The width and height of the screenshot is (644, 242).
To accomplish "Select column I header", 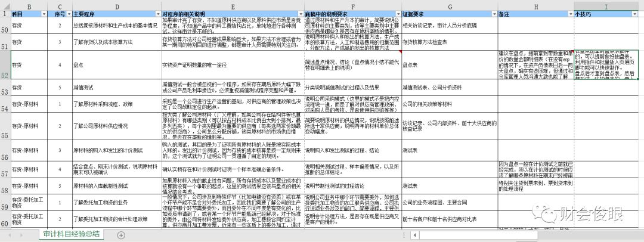I will [x=606, y=7].
